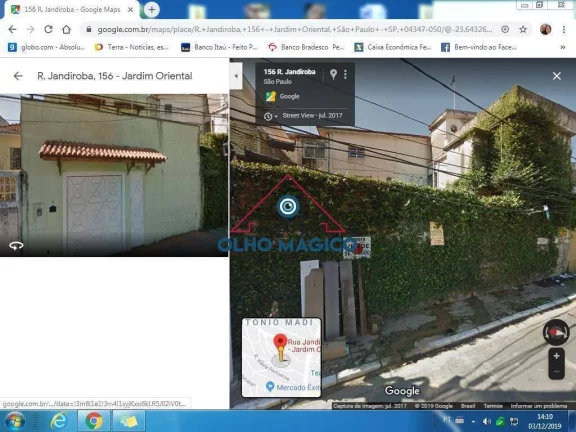
Task: Go back using the browser back arrow
Action: tap(12, 29)
